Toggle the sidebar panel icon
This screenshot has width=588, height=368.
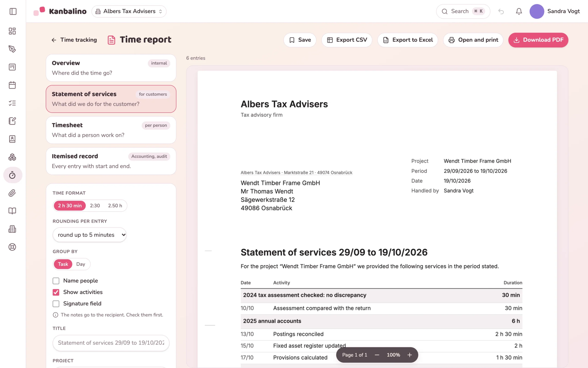click(x=13, y=11)
